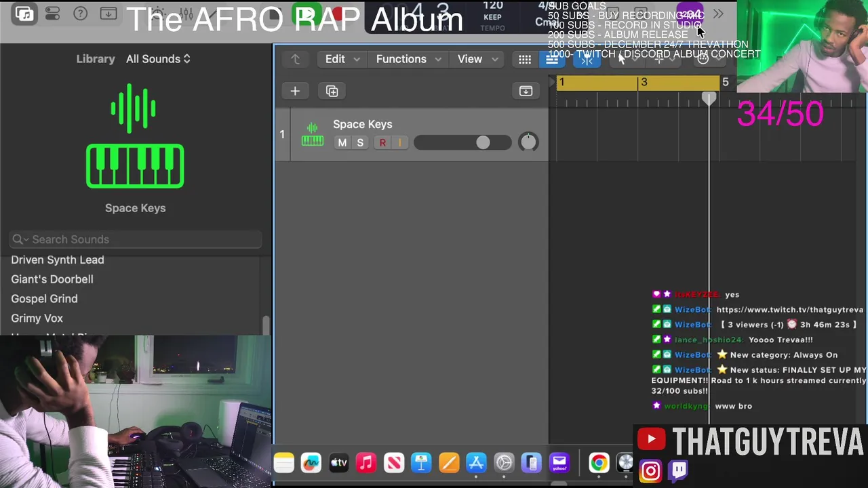Open System Settings from the Dock
This screenshot has width=868, height=488.
point(504,463)
